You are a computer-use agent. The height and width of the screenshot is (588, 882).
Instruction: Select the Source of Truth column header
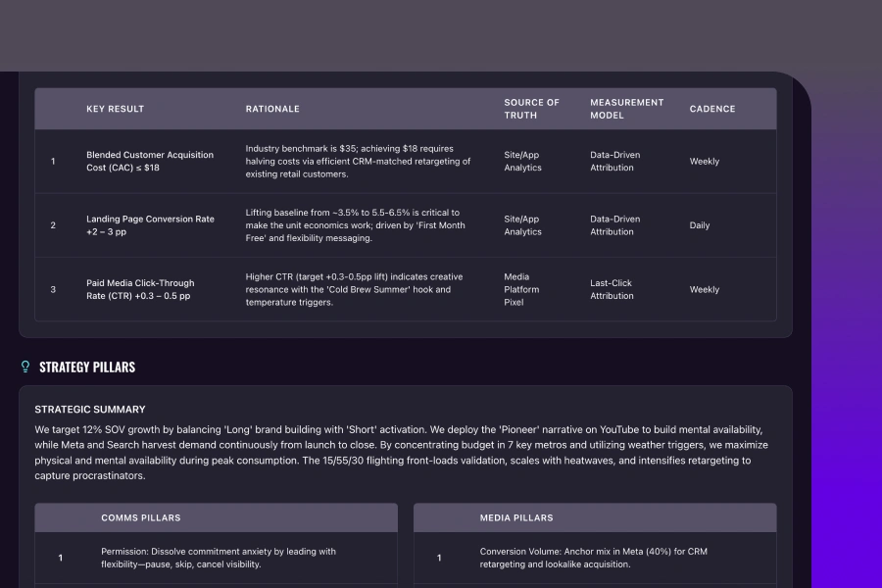[x=531, y=109]
